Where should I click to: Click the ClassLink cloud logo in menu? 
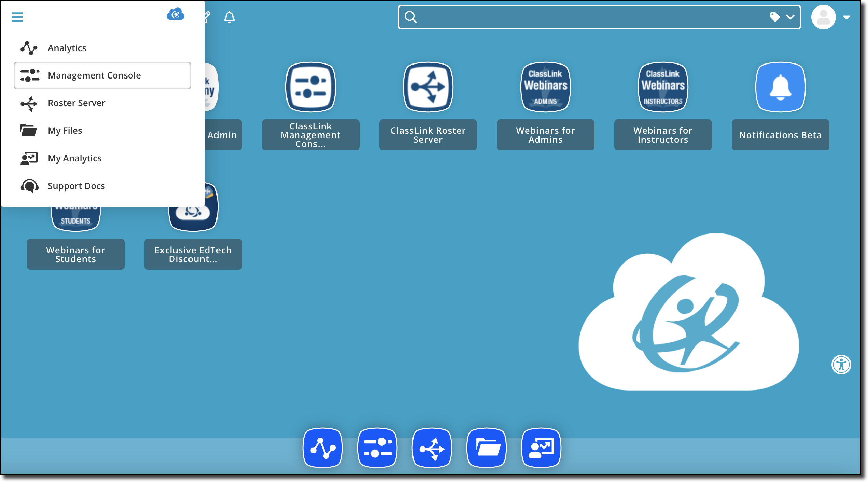tap(176, 15)
